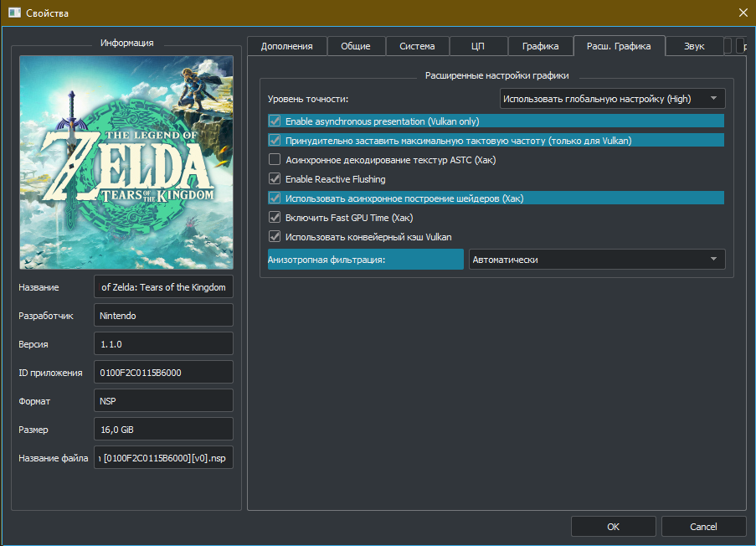Toggle Enable asynchronous presentation (Vulkan only)
Image resolution: width=756 pixels, height=546 pixels.
pos(275,121)
